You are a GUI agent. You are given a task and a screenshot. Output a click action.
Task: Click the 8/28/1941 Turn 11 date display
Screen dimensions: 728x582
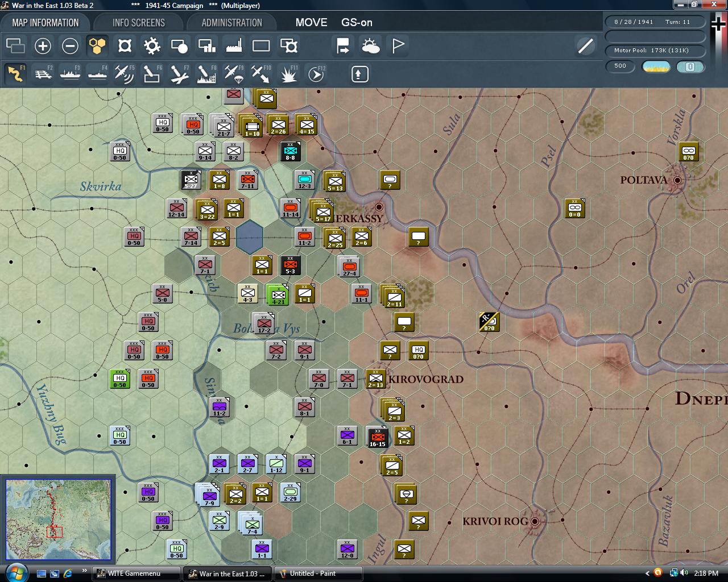pos(655,22)
